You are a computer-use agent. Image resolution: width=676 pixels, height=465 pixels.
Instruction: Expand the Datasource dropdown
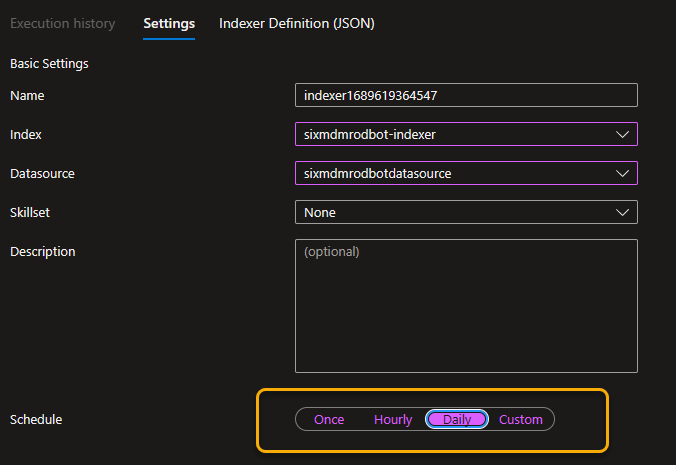click(466, 173)
